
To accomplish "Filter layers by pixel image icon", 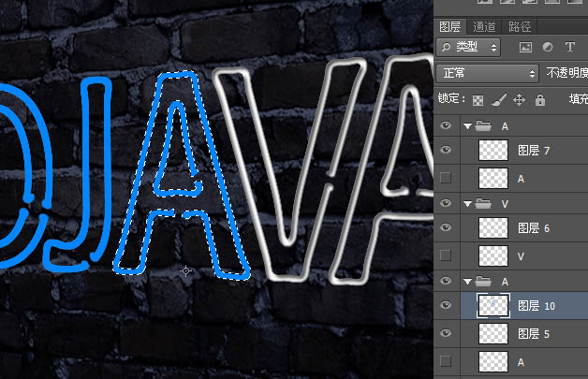I will 525,47.
